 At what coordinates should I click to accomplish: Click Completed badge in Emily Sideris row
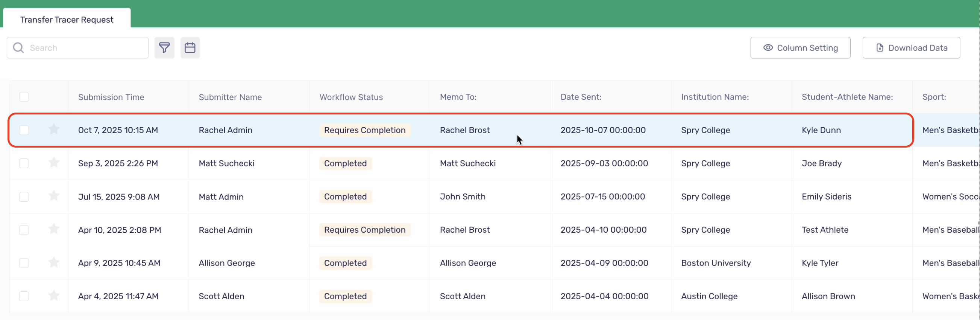(x=346, y=197)
